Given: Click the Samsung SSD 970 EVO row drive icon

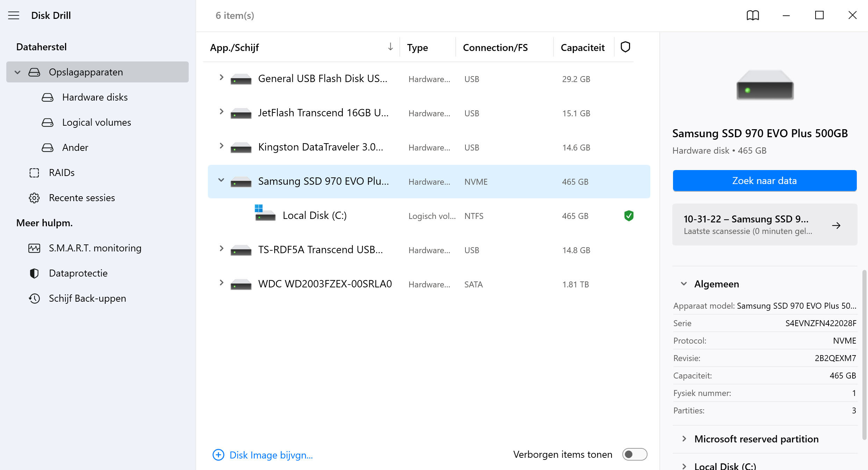Looking at the screenshot, I should click(x=241, y=182).
